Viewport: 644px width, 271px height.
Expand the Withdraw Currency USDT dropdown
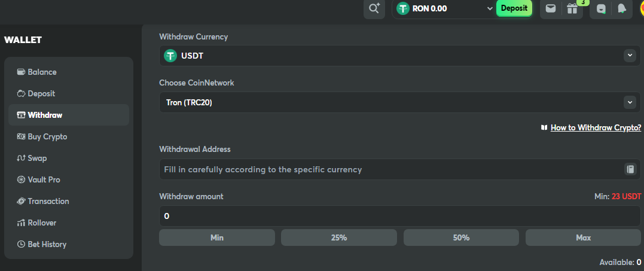coord(630,56)
